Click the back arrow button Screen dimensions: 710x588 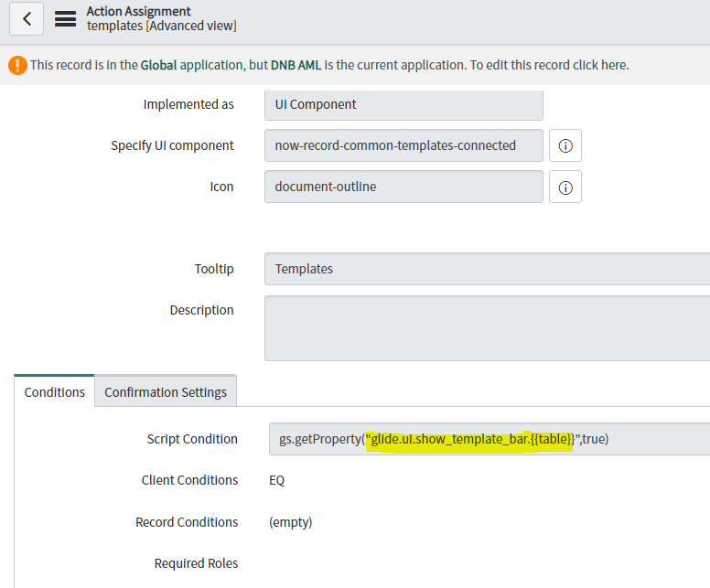tap(27, 18)
